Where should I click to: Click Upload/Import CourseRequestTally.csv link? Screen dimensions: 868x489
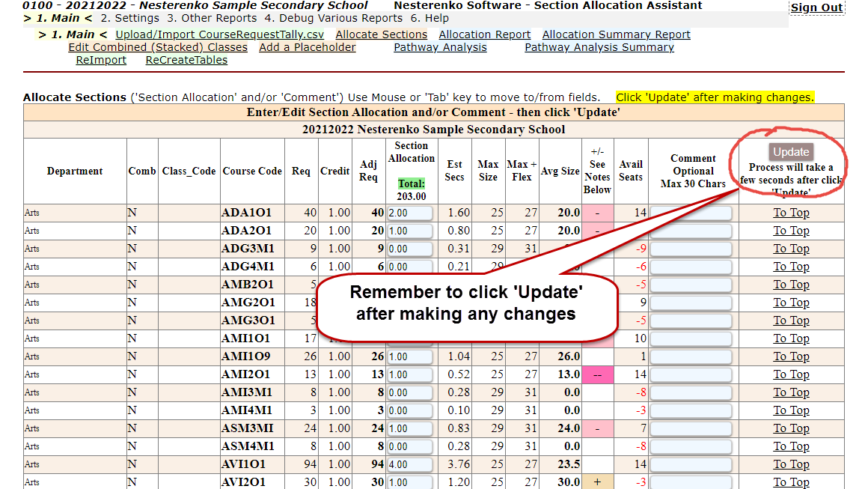(x=220, y=34)
